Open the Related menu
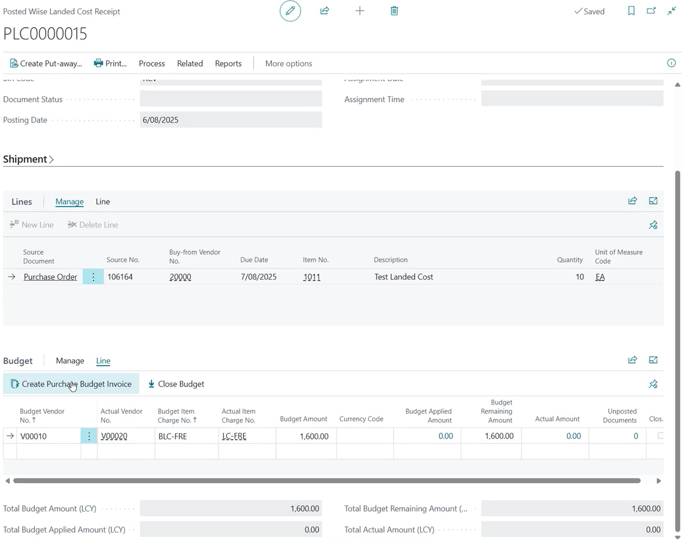The height and width of the screenshot is (540, 688). 190,64
